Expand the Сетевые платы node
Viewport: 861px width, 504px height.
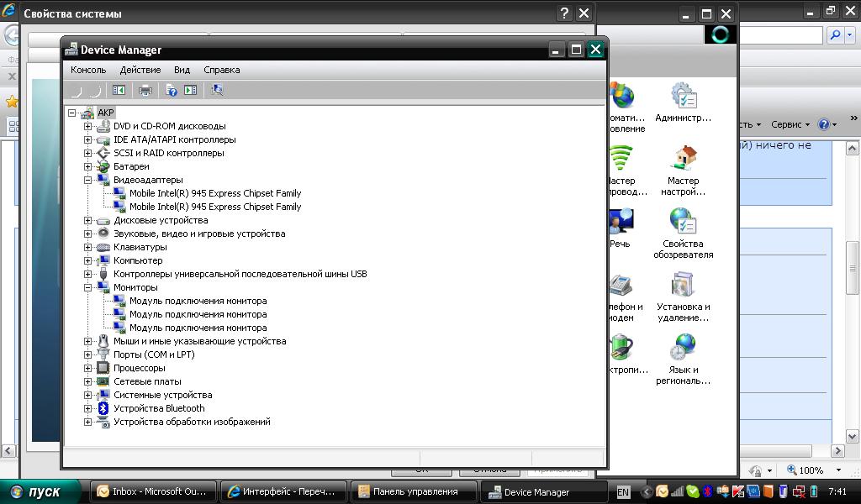(x=87, y=381)
